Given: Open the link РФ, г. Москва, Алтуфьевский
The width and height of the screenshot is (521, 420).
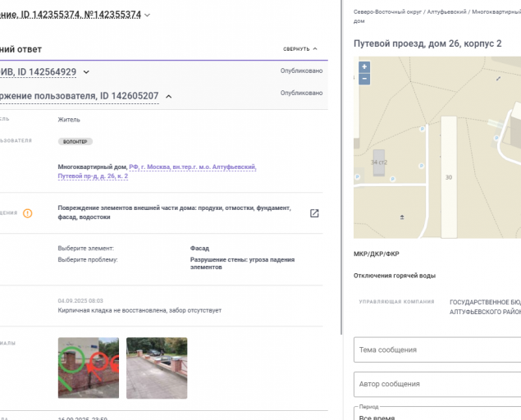Looking at the screenshot, I should [x=192, y=167].
